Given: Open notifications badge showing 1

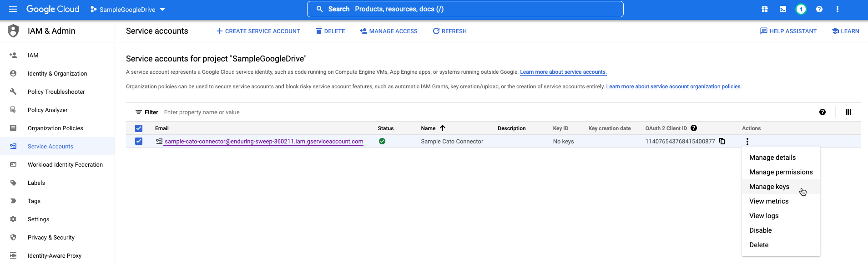Looking at the screenshot, I should pos(801,9).
